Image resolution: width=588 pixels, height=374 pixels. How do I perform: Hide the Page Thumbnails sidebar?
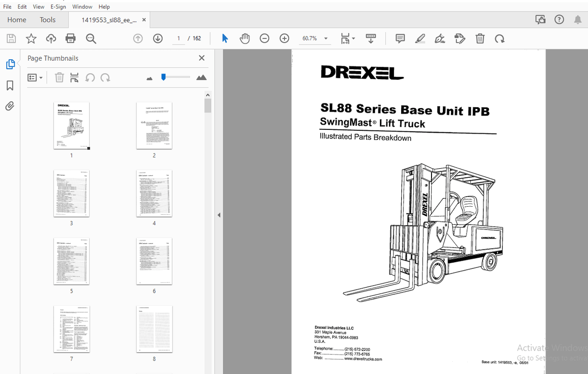click(x=201, y=58)
